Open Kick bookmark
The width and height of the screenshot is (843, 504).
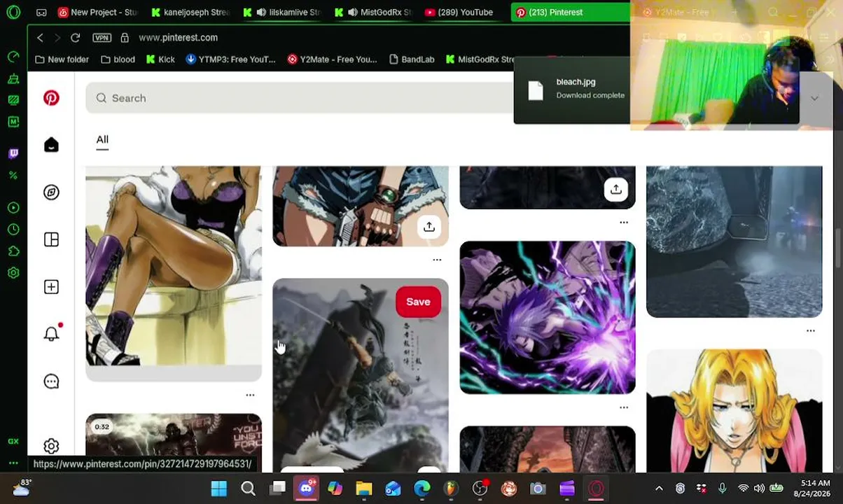(160, 59)
